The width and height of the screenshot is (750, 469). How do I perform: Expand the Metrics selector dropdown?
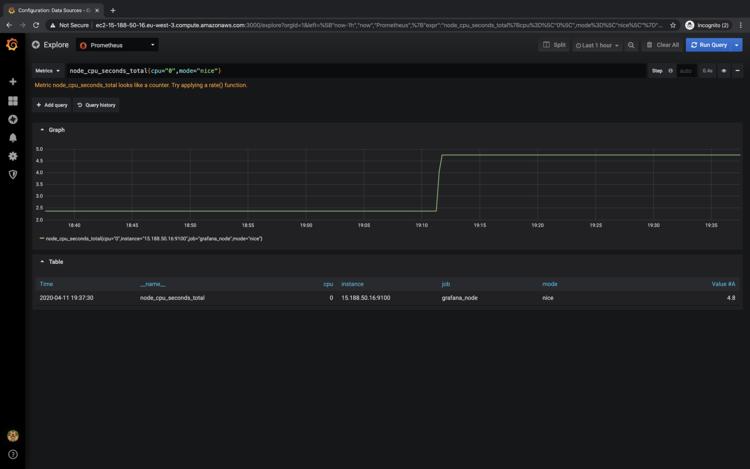point(48,71)
